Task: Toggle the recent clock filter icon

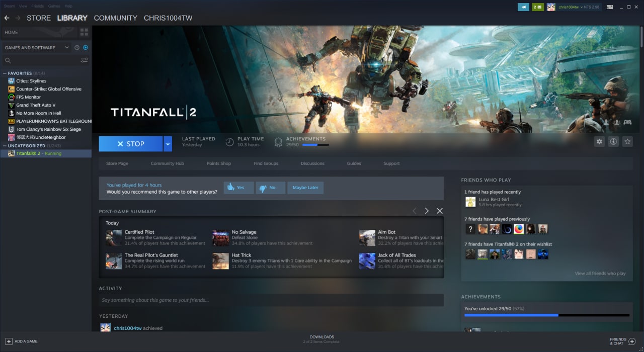Action: pos(77,48)
